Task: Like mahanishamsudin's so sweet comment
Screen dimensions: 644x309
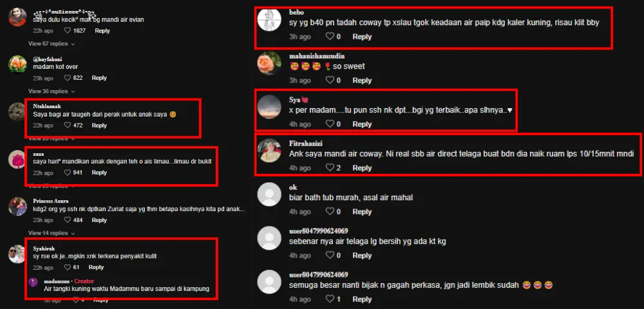Action: (330, 80)
